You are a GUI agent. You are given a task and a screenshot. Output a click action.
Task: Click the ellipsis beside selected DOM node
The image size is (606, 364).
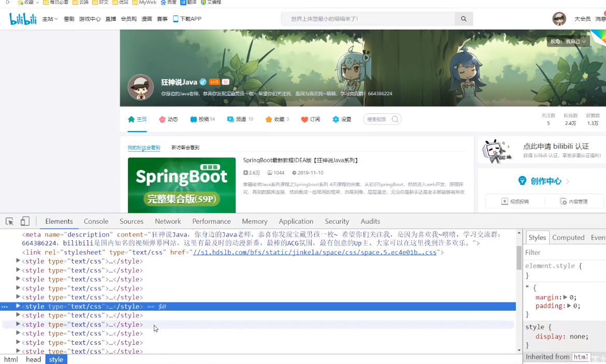point(5,307)
